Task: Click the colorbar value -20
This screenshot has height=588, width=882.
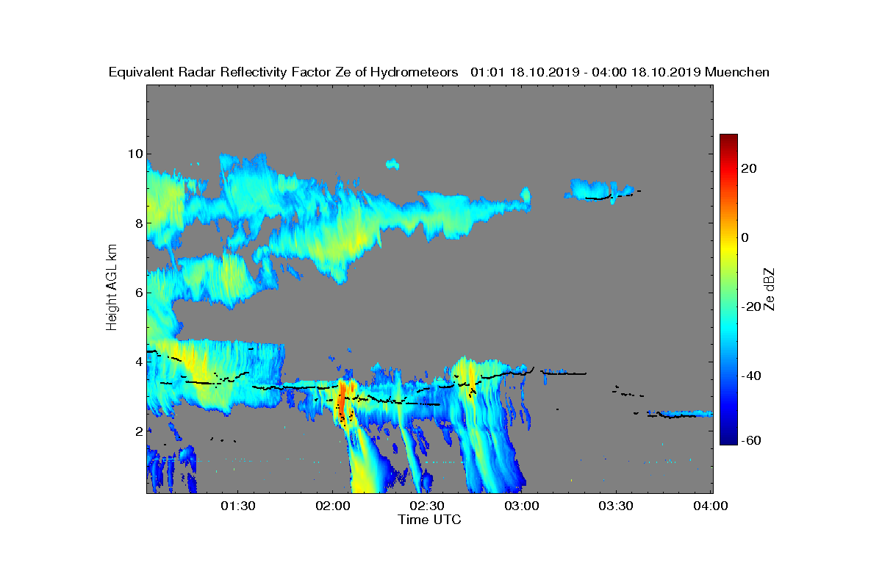Action: pos(752,306)
